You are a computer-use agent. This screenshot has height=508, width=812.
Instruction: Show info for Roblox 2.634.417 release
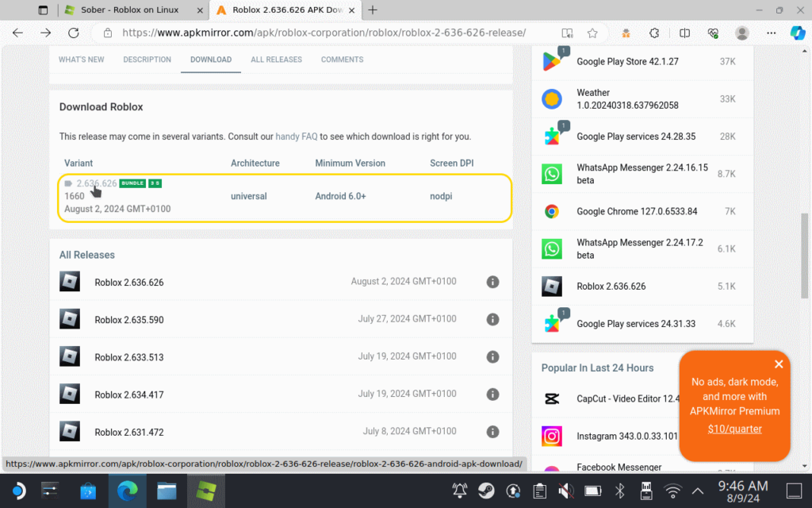(x=492, y=394)
